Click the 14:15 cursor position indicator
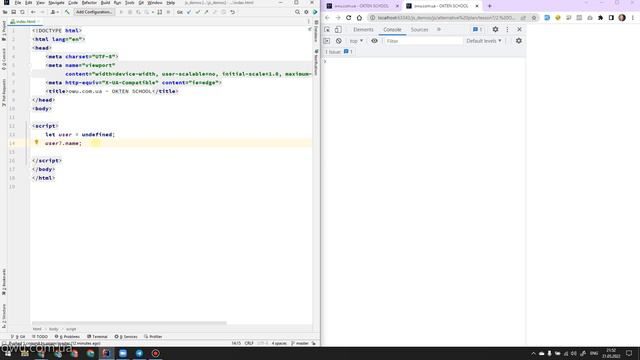 click(236, 343)
